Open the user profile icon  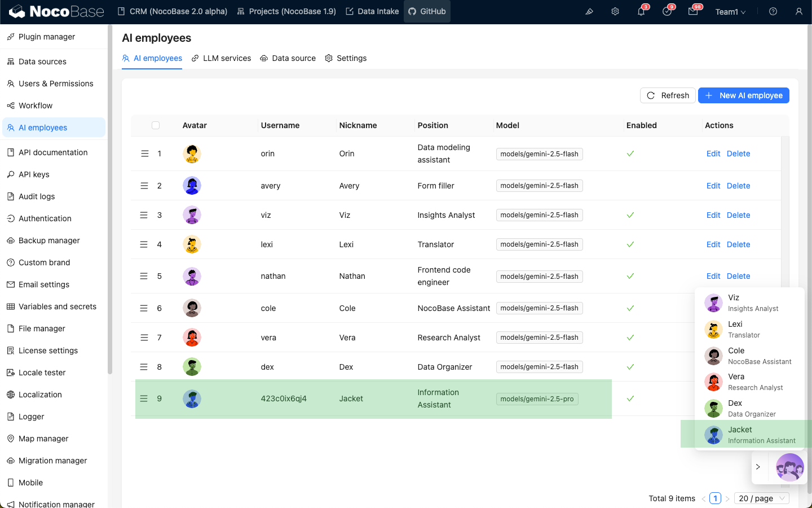(x=799, y=11)
